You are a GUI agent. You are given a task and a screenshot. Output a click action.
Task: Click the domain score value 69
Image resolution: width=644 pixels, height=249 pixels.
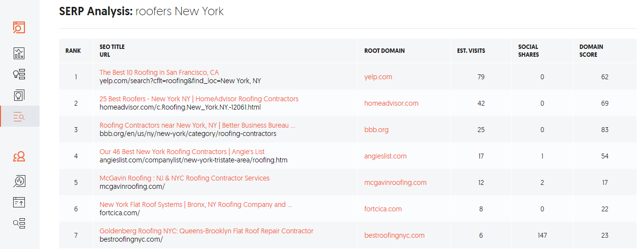click(x=604, y=103)
